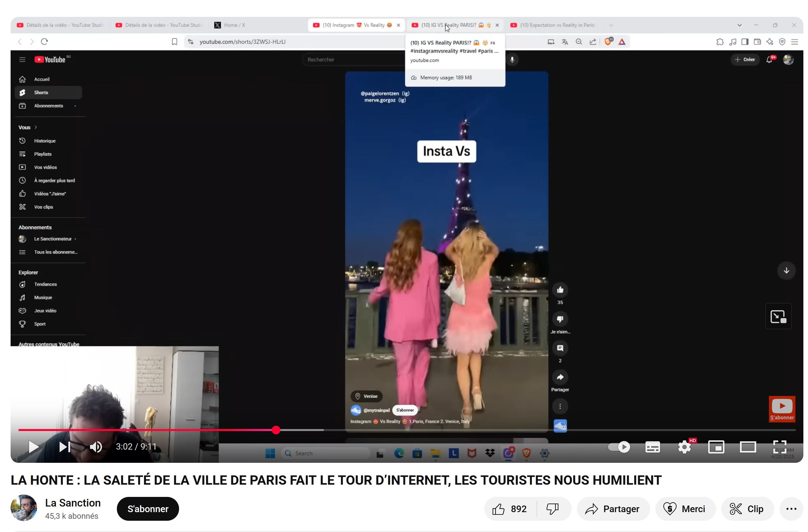Open a new browser tab
This screenshot has width=808, height=532.
tap(611, 25)
